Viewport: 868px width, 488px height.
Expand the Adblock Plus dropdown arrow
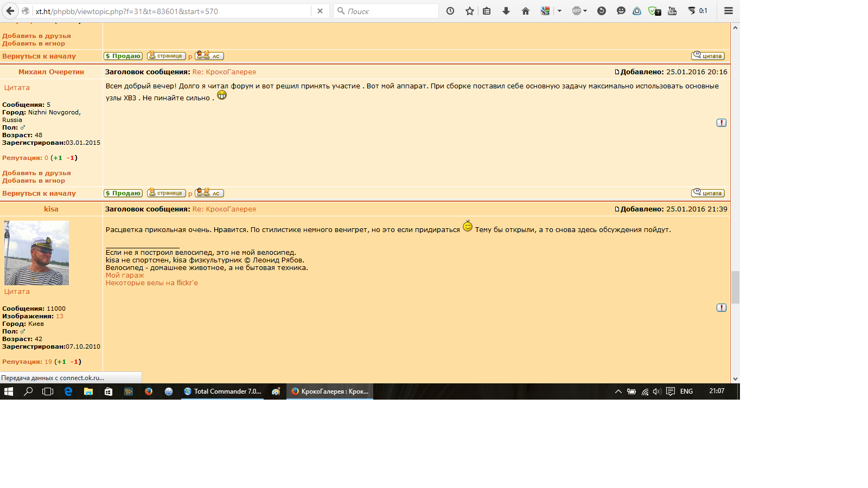point(585,11)
